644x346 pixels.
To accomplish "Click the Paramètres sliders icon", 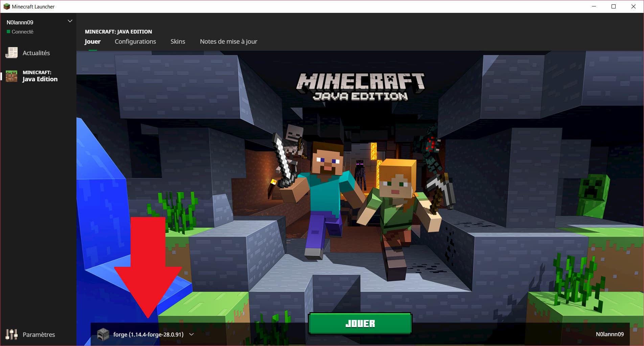I will pos(11,334).
